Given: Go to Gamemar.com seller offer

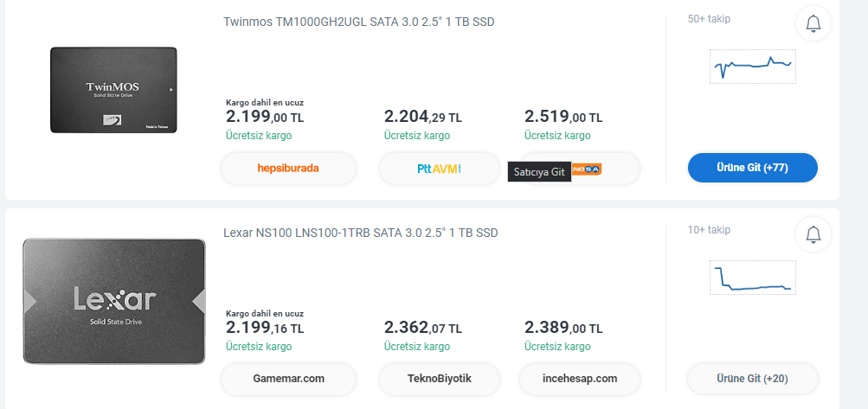Looking at the screenshot, I should 288,379.
